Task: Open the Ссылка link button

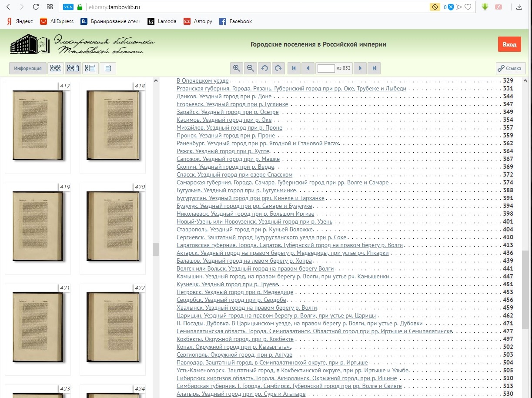Action: [x=511, y=68]
